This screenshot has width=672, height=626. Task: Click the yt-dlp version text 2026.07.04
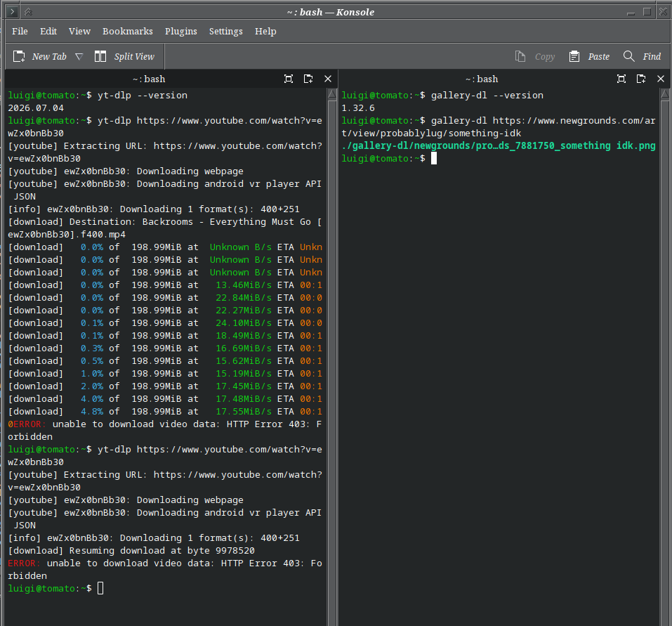(x=36, y=108)
